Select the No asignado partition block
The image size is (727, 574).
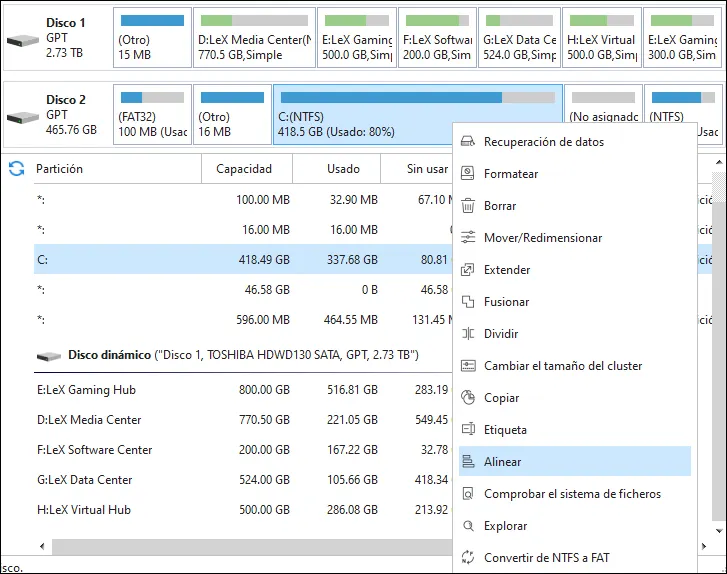[603, 104]
